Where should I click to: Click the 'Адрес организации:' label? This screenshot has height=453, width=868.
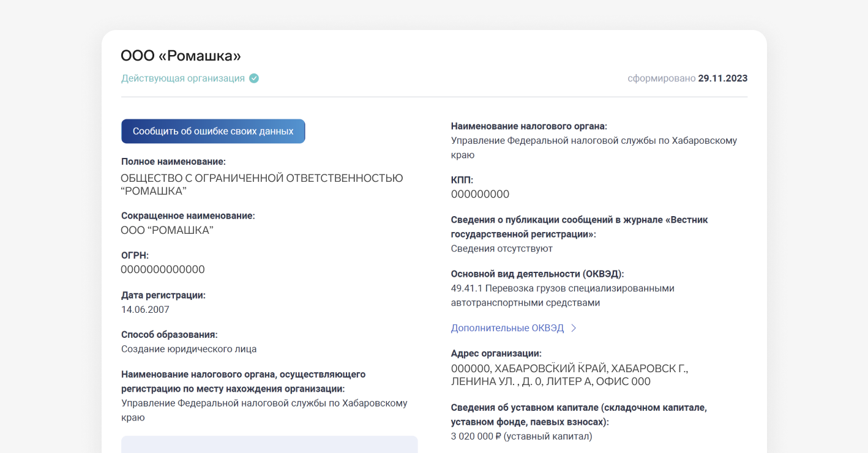pos(496,353)
